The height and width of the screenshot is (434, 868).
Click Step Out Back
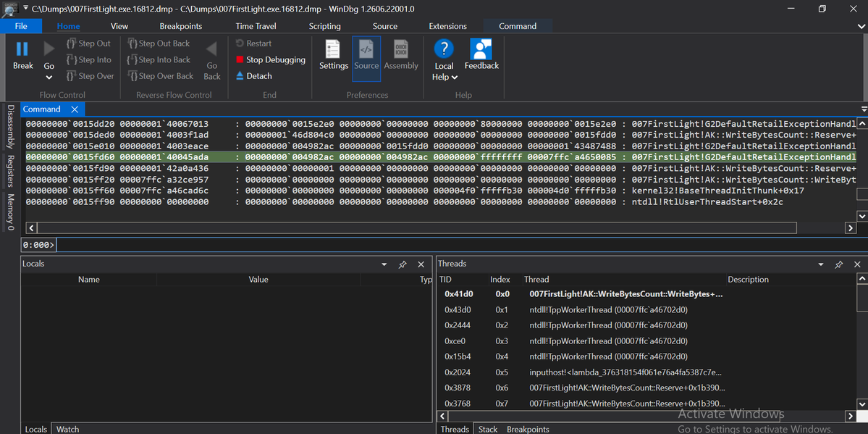click(x=159, y=43)
